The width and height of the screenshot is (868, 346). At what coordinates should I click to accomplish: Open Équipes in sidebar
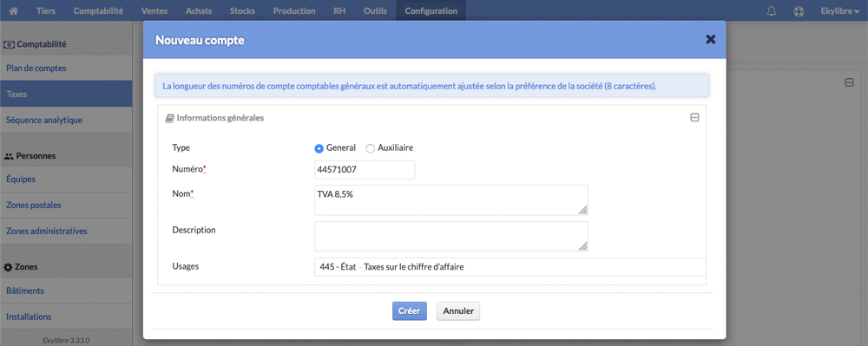point(66,180)
